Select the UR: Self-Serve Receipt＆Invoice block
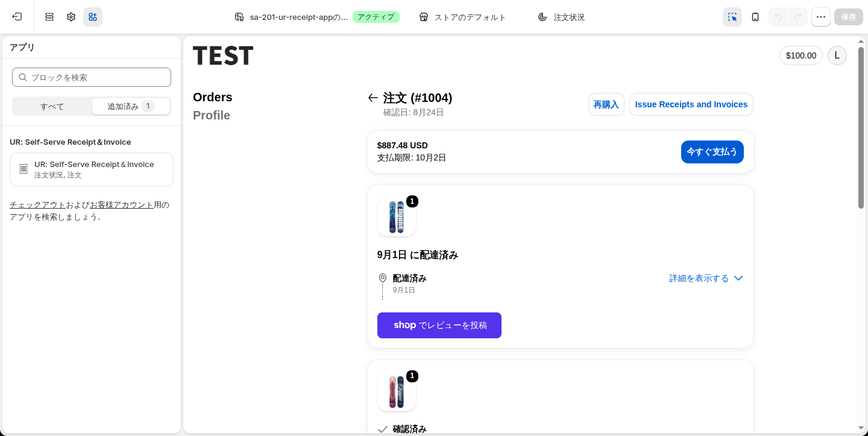 [92, 169]
